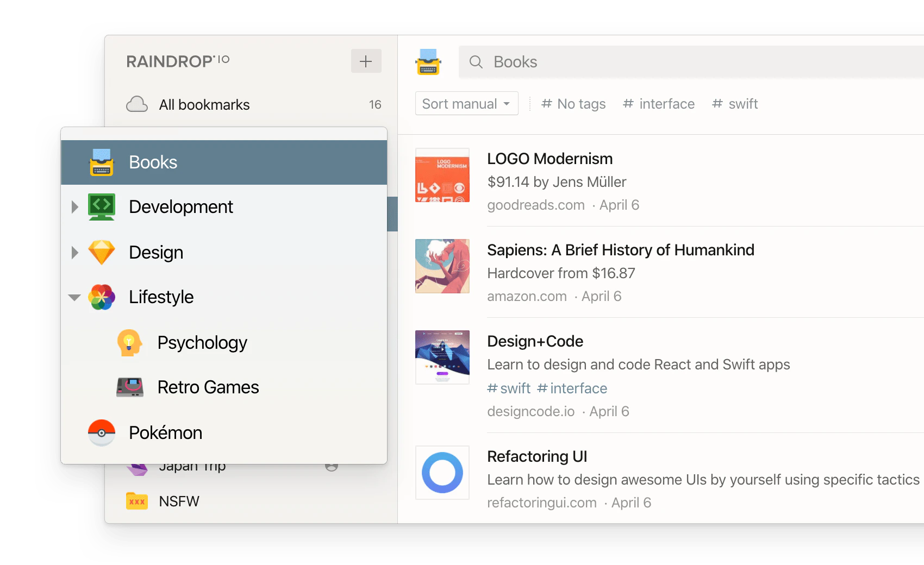Click the Pokémon pokeball icon
Image resolution: width=924 pixels, height=565 pixels.
tap(102, 433)
